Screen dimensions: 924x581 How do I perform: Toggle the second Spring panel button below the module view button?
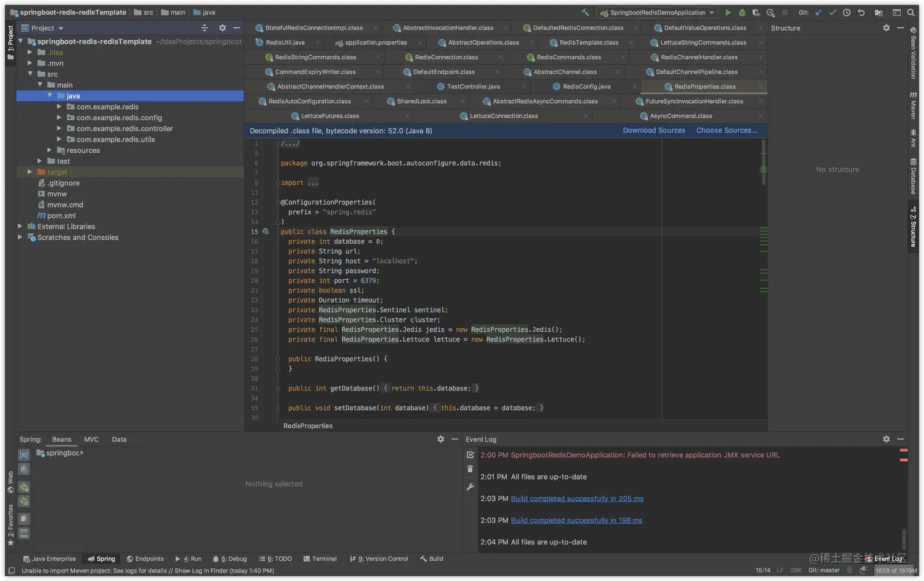click(x=24, y=469)
